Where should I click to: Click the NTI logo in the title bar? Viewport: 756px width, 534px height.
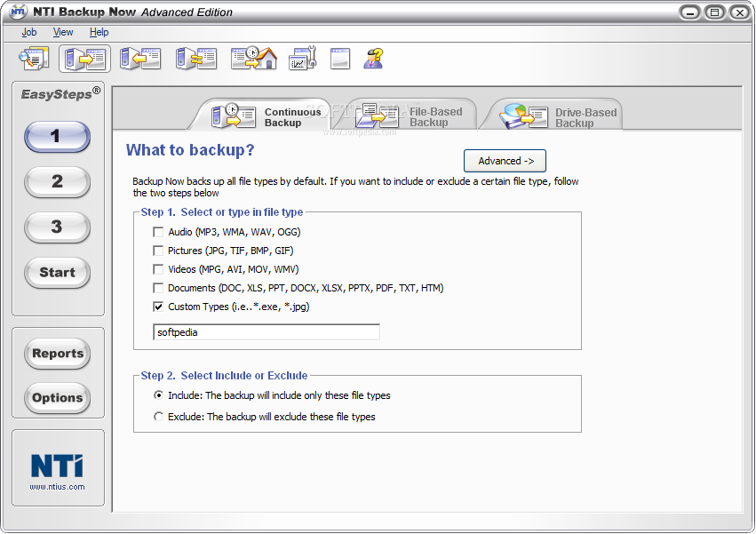(x=18, y=12)
